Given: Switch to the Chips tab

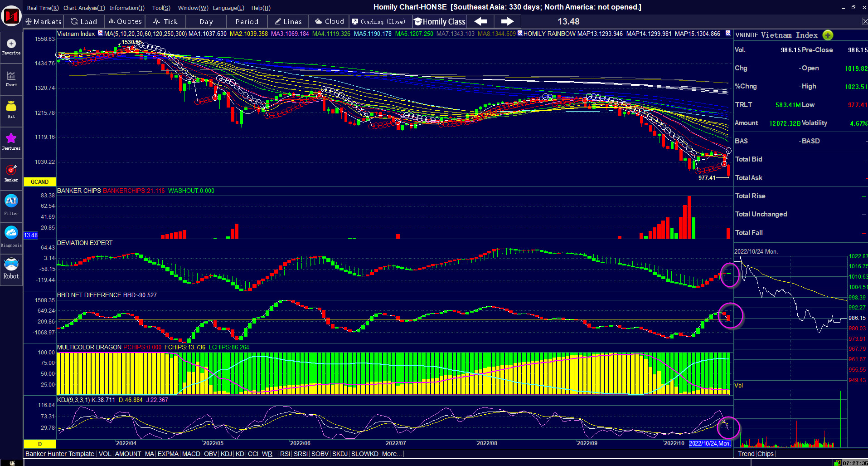Looking at the screenshot, I should [766, 454].
